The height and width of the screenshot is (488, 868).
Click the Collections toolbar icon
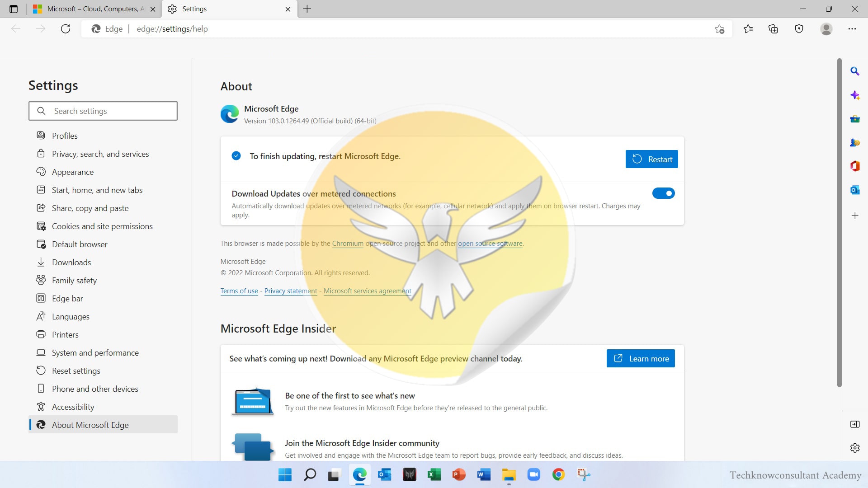pos(773,29)
